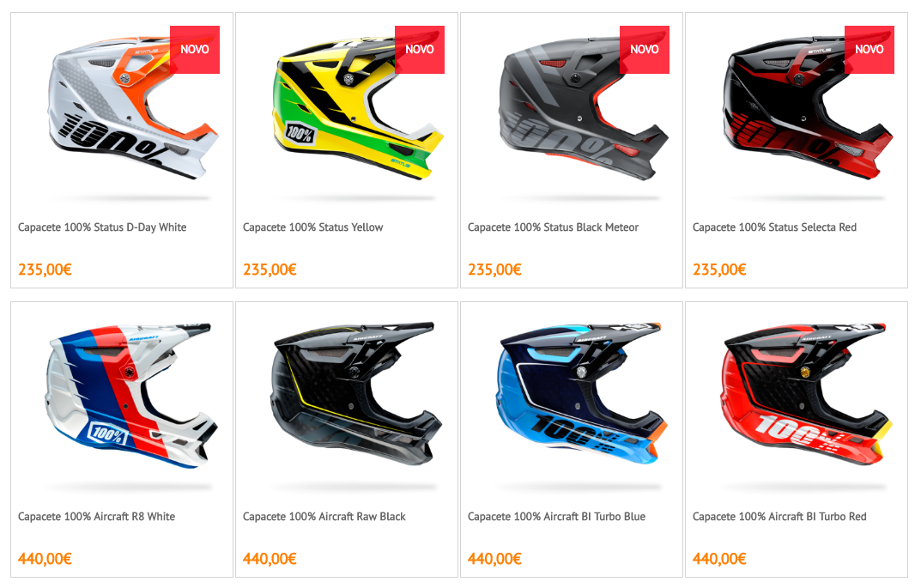This screenshot has height=588, width=921.
Task: Click the Capacete 100% Status D-Day White title
Action: [x=102, y=227]
